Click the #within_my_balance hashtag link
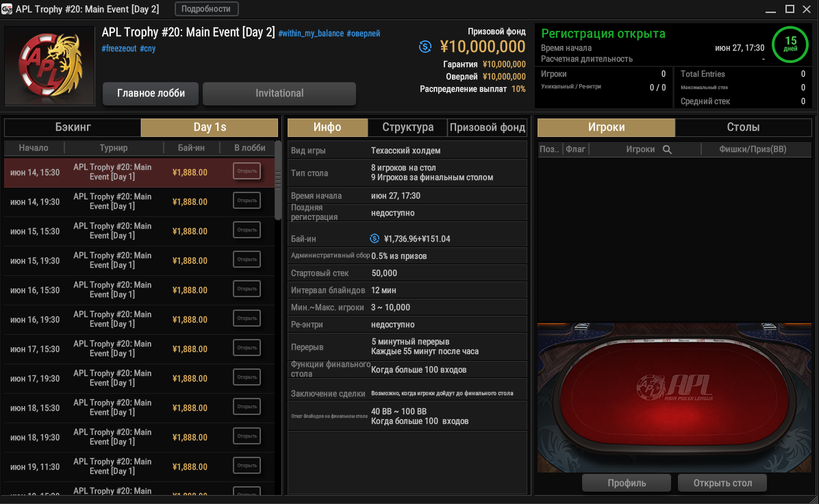The width and height of the screenshot is (819, 504). (x=311, y=34)
